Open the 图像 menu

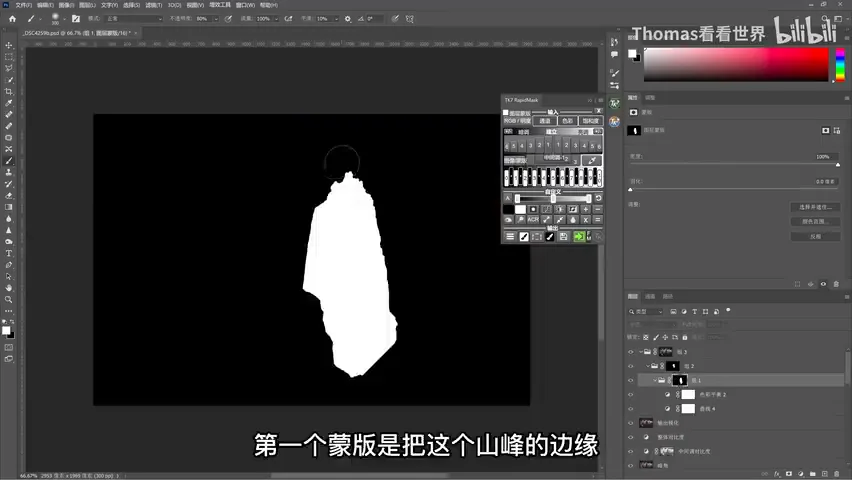(66, 5)
